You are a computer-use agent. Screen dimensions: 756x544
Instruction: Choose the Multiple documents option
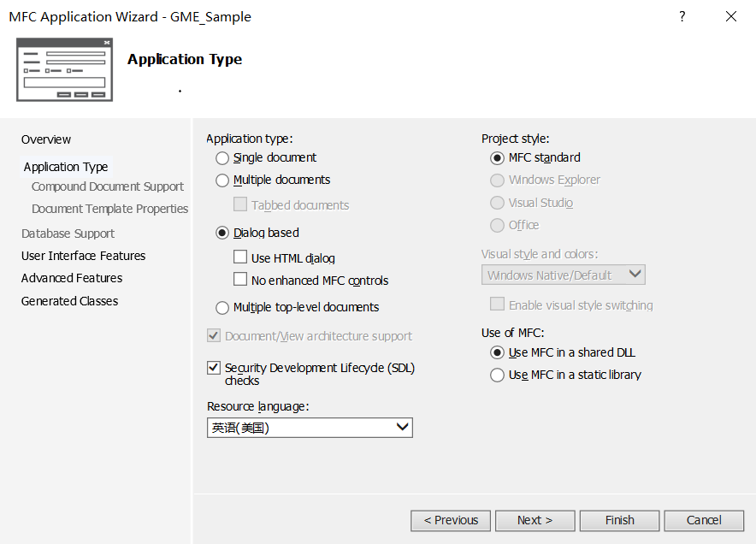click(x=222, y=180)
